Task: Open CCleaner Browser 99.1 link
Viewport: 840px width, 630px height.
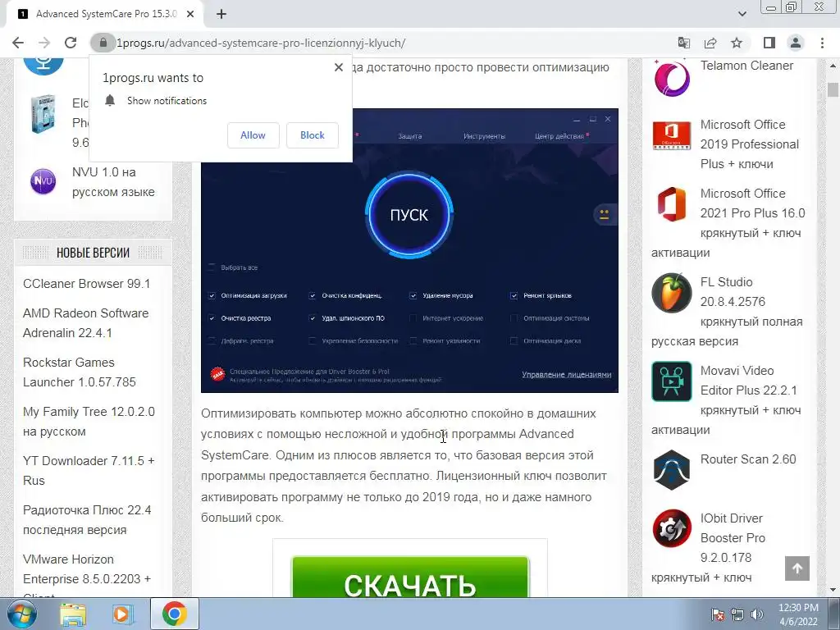Action: (87, 283)
